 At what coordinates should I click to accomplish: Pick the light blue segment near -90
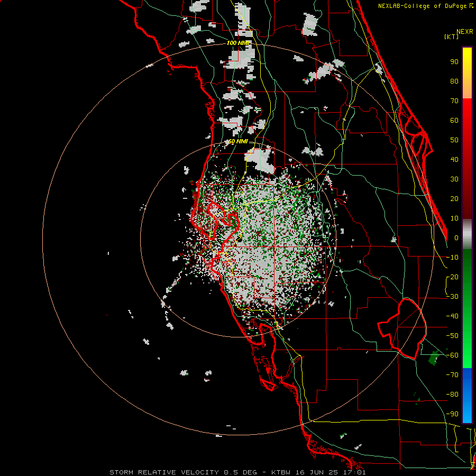click(x=467, y=413)
